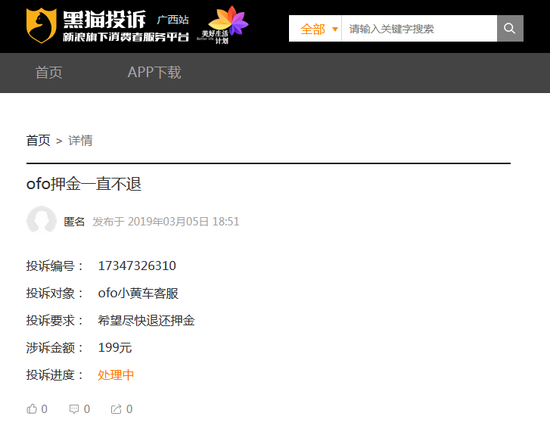The image size is (550, 435).
Task: Click the Black Cat shield logo
Action: pos(41,26)
